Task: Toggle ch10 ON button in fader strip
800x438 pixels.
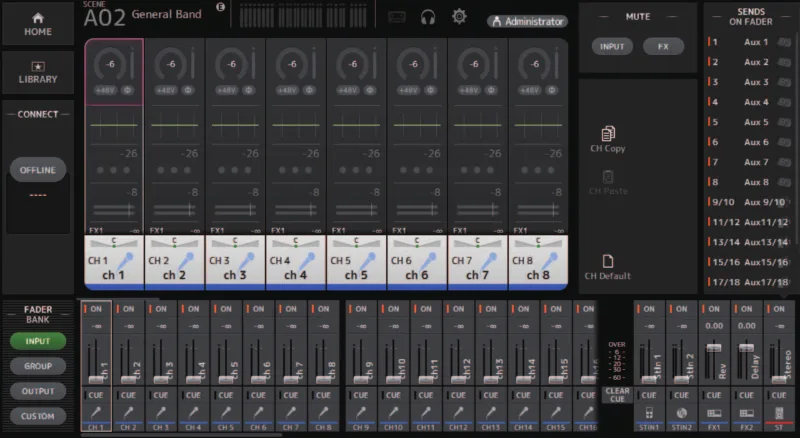Action: point(393,309)
